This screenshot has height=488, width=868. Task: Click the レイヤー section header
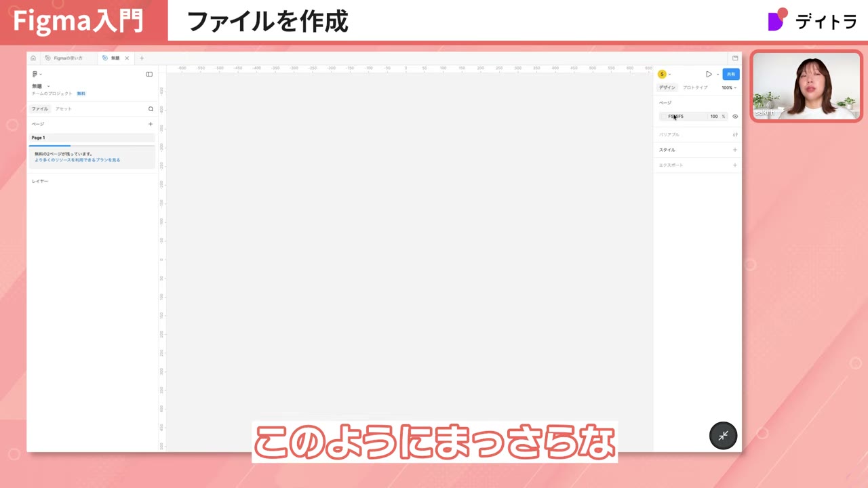pos(40,181)
